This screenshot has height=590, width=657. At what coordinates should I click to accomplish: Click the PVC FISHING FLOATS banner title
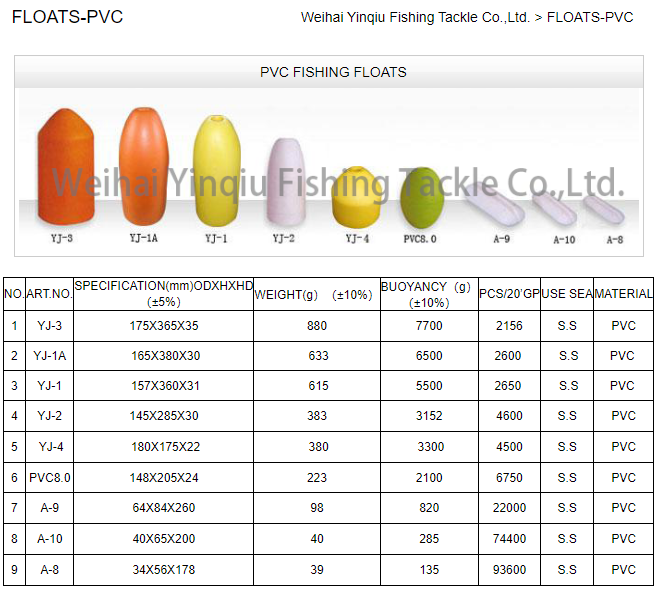coord(333,72)
